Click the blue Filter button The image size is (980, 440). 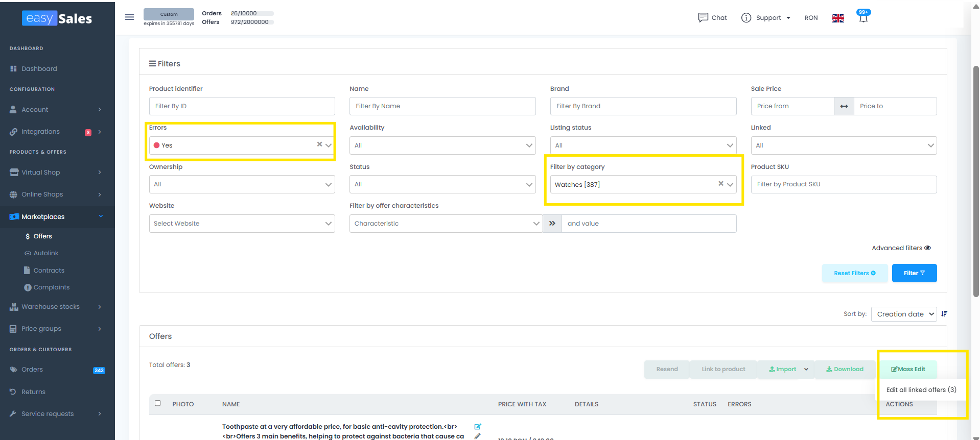click(x=914, y=273)
